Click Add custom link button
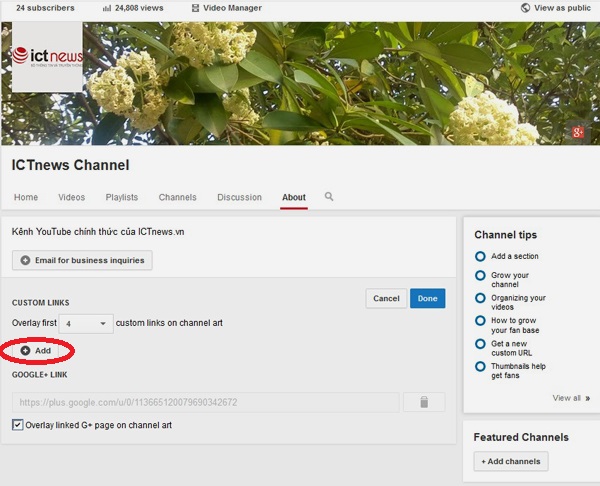The width and height of the screenshot is (600, 486). point(36,351)
